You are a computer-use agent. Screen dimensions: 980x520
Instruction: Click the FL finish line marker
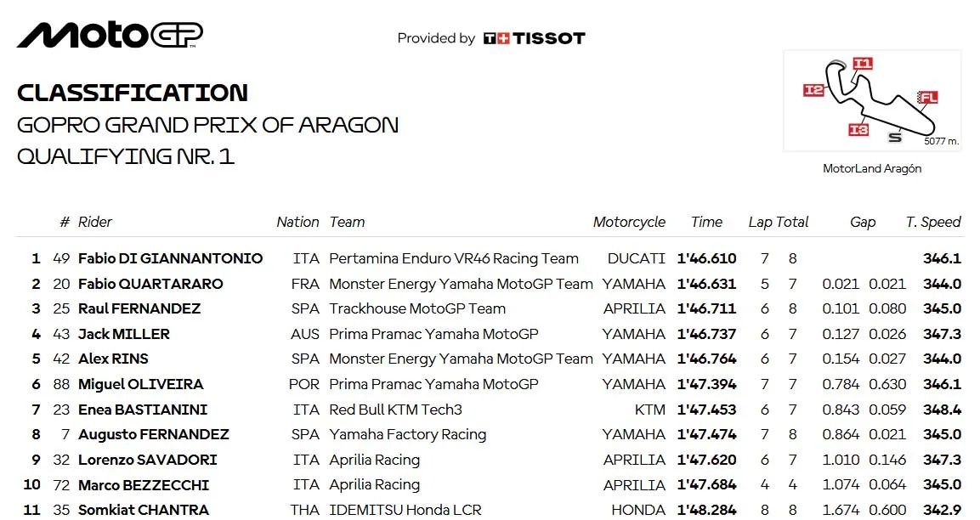tap(928, 98)
